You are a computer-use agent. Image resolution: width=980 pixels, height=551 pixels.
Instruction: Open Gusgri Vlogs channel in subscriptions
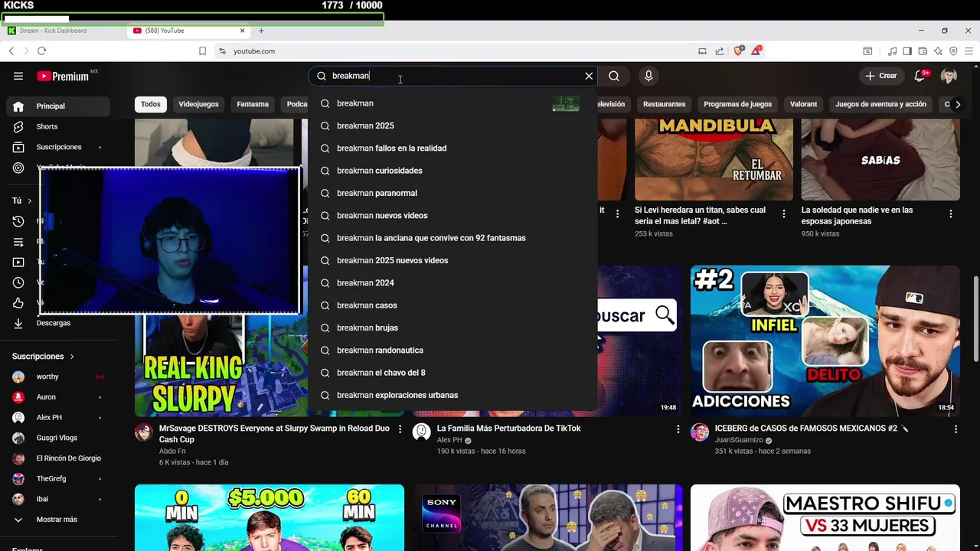(x=58, y=438)
